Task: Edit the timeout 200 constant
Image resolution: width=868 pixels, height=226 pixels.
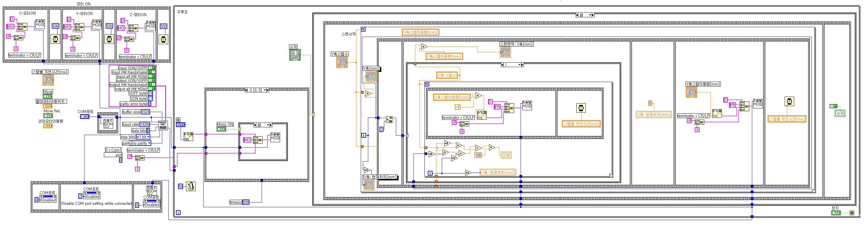Action: point(246,202)
